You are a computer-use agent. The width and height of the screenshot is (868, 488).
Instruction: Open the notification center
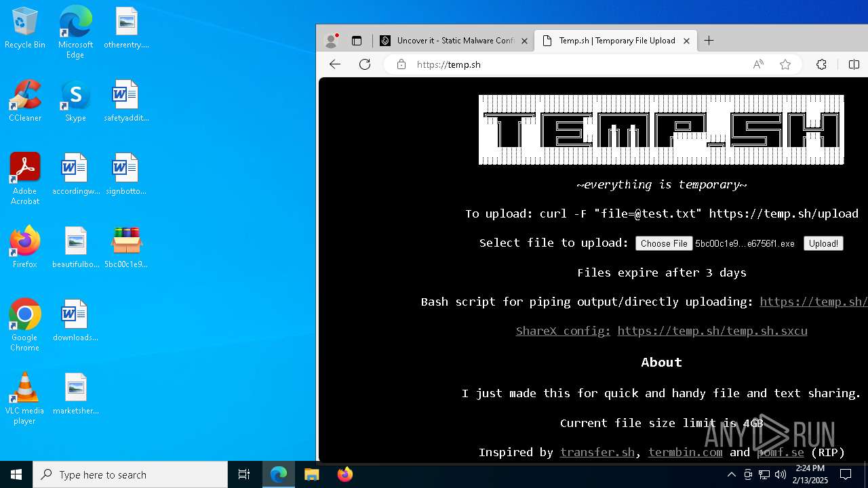[846, 474]
